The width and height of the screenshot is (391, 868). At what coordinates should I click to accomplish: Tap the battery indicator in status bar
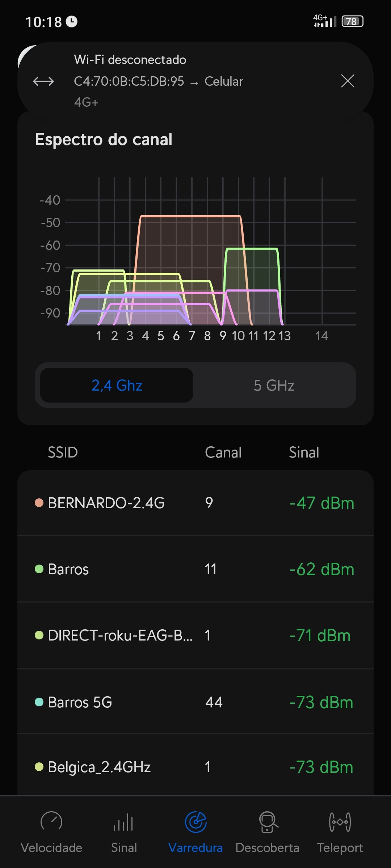click(352, 22)
